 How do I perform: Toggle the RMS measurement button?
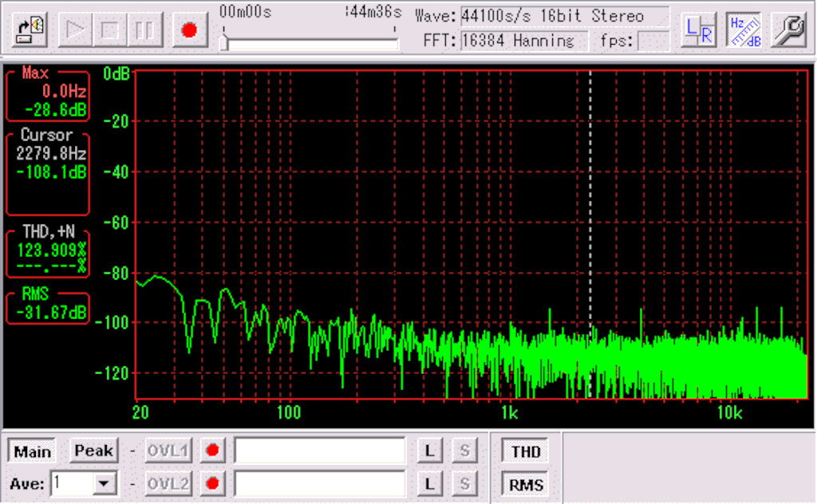tap(525, 485)
